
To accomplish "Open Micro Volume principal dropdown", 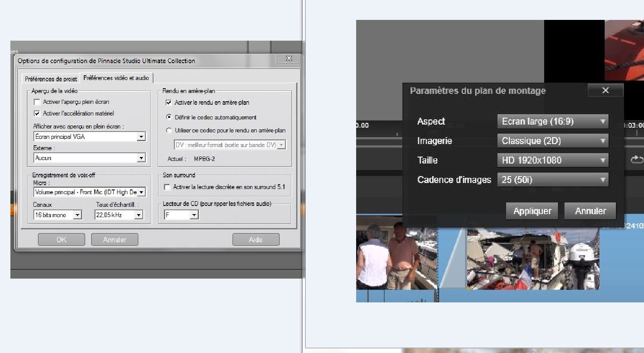I will tap(89, 192).
